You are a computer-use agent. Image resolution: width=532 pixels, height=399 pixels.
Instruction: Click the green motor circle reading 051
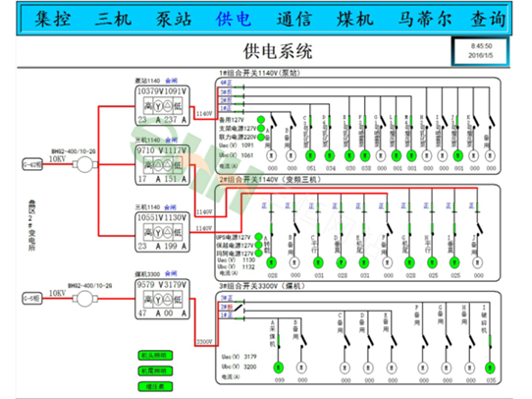[x=310, y=156]
